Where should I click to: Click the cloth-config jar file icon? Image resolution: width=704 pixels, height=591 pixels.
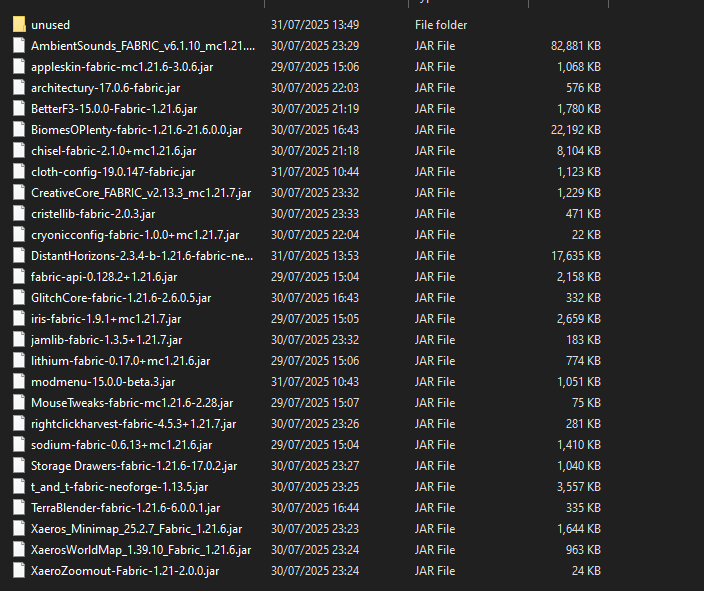pos(19,172)
